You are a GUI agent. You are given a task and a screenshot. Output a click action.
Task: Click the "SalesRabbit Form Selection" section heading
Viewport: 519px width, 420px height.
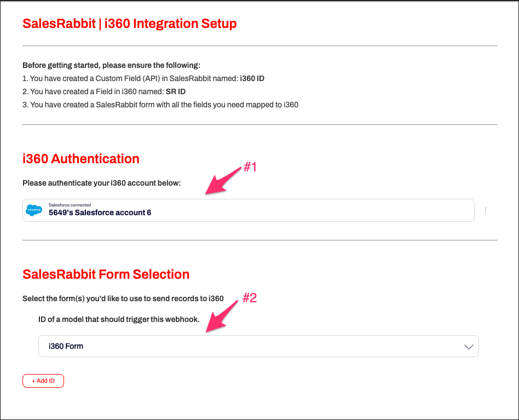[x=106, y=274]
